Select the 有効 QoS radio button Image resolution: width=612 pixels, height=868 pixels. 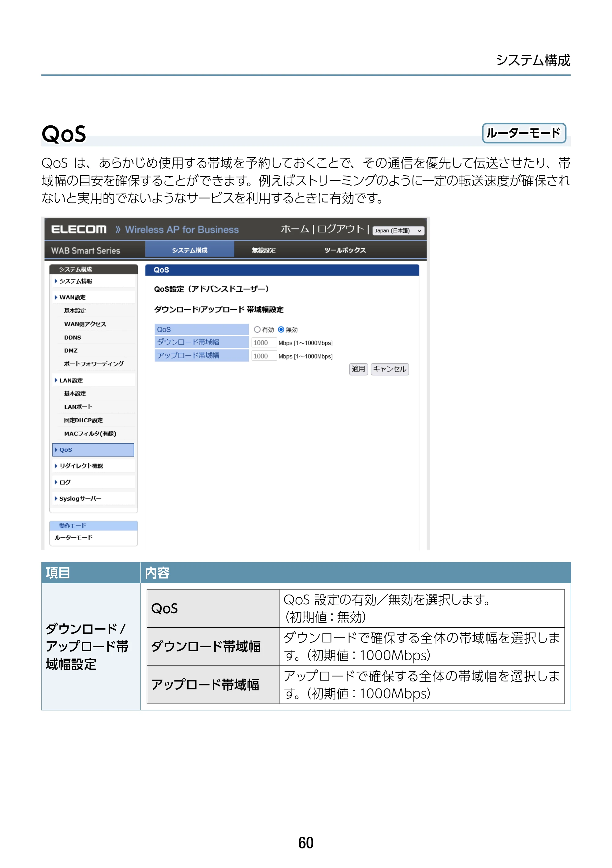257,329
